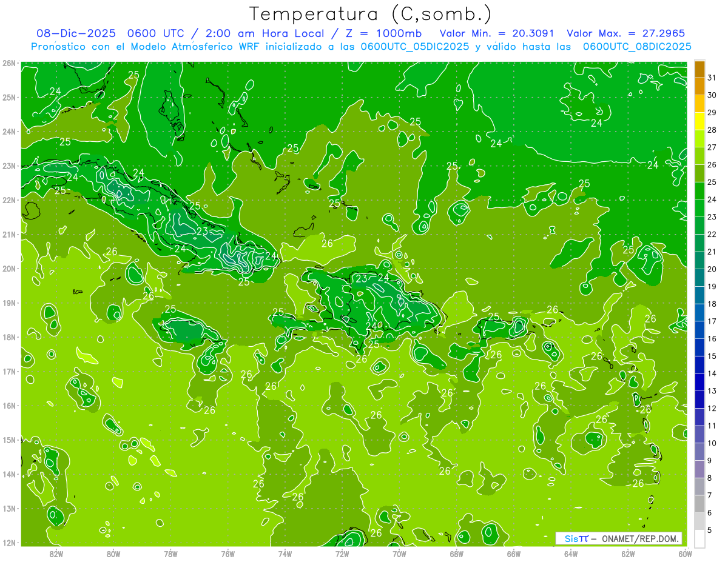Image resolution: width=728 pixels, height=562 pixels.
Task: Click colorbar scale value 10
Action: pos(712,443)
